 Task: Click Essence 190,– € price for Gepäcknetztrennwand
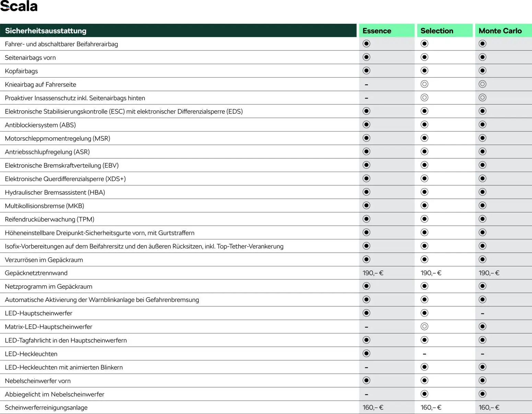click(373, 273)
